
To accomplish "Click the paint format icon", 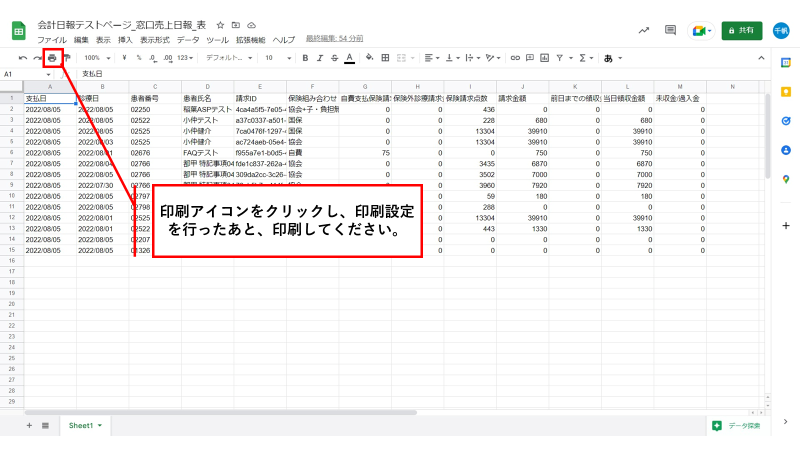I will tap(67, 58).
